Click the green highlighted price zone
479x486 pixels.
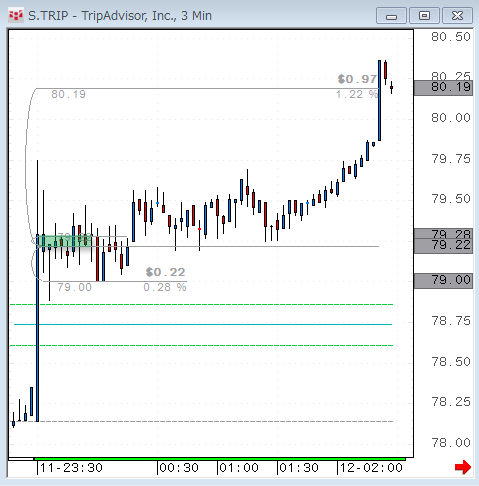point(66,241)
